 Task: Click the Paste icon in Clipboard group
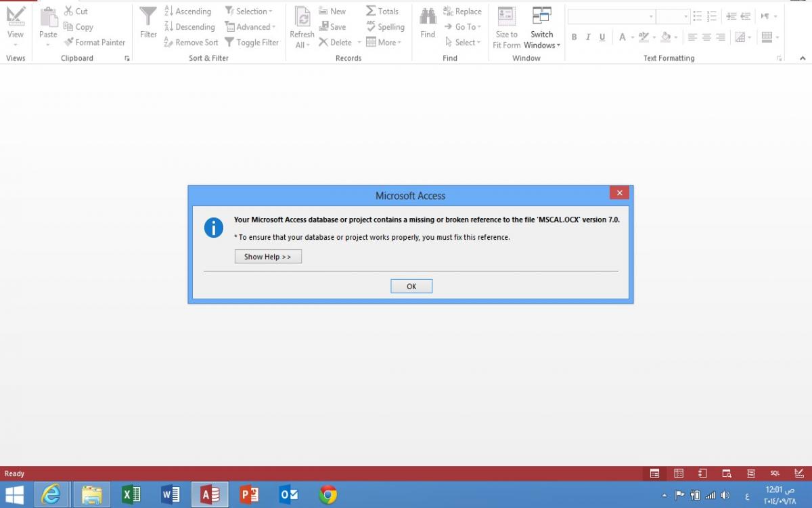point(48,18)
